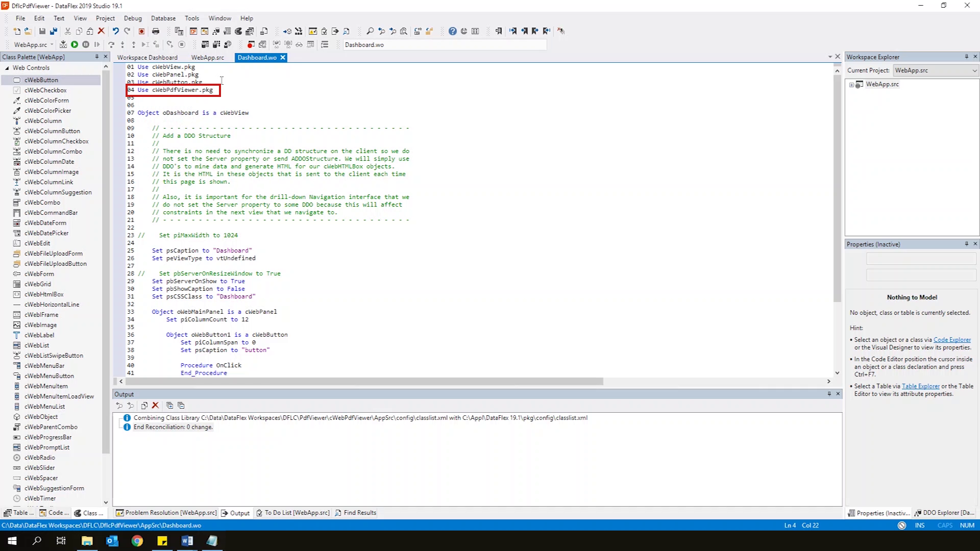Open the Current Project dropdown
The image size is (980, 551).
[974, 70]
